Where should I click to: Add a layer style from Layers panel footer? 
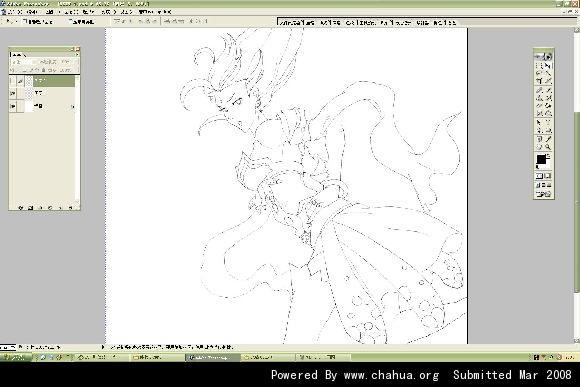[21, 208]
